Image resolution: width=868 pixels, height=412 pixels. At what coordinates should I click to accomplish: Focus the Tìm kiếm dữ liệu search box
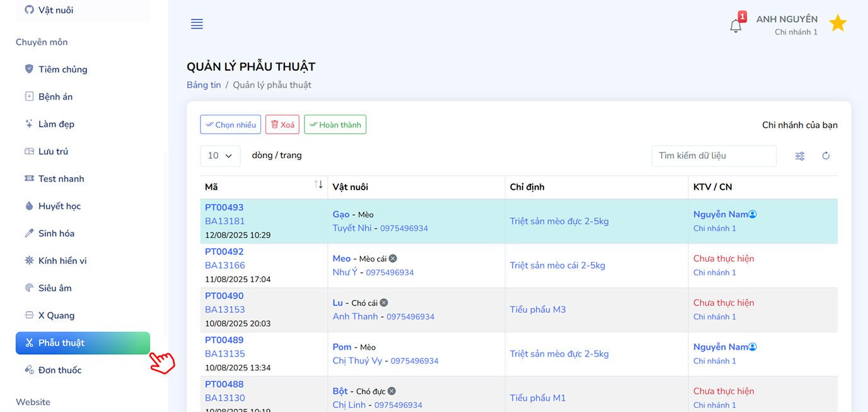click(714, 156)
